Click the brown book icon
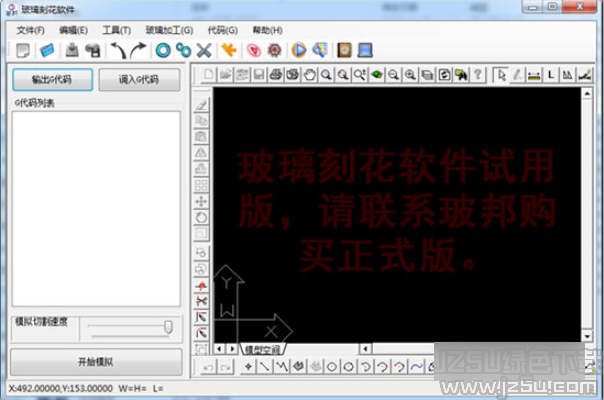 pos(344,50)
